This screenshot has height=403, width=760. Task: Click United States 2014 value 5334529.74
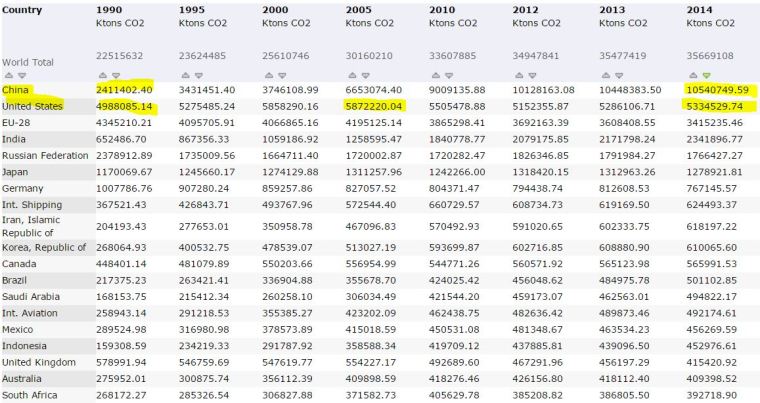(714, 106)
